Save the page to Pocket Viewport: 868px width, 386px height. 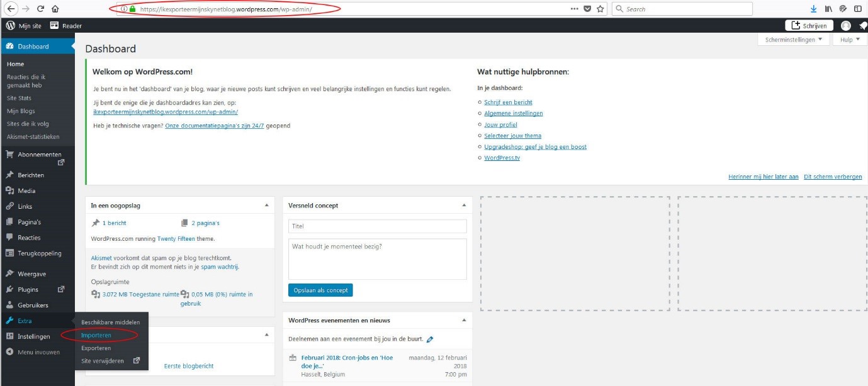[x=587, y=9]
